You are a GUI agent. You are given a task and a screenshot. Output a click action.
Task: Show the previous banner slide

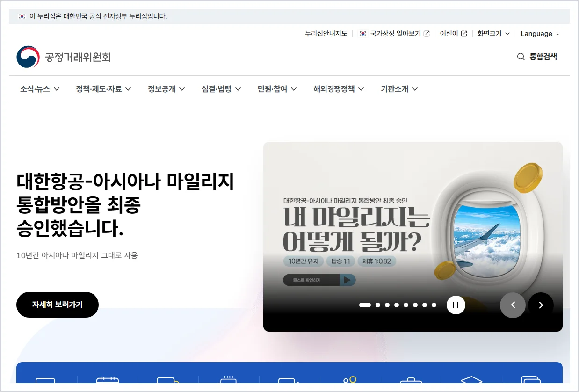tap(513, 305)
